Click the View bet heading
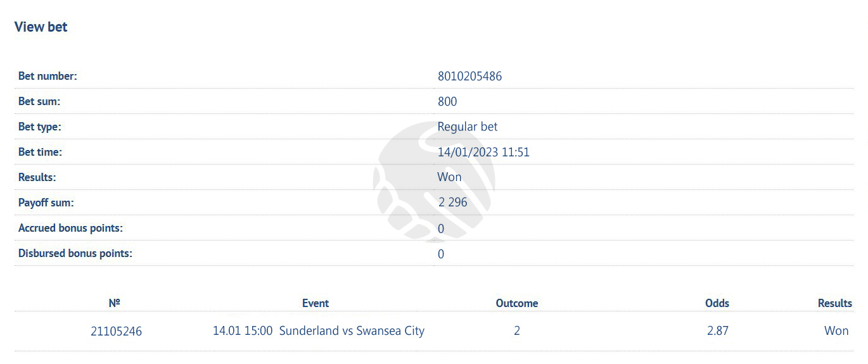This screenshot has height=364, width=868. pyautogui.click(x=41, y=27)
